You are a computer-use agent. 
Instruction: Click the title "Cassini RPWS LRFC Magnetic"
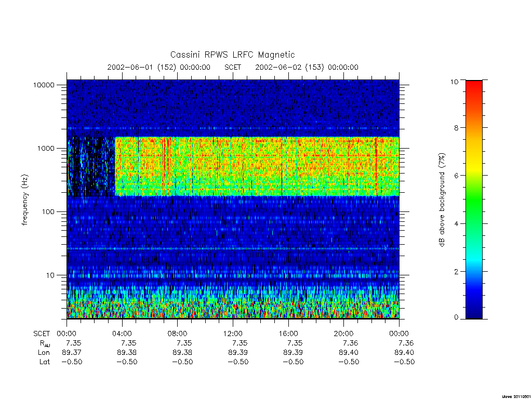[x=232, y=55]
